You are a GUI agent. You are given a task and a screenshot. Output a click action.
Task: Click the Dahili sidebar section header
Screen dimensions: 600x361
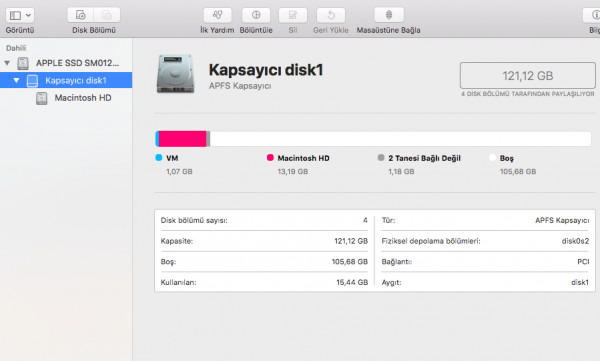coord(16,48)
